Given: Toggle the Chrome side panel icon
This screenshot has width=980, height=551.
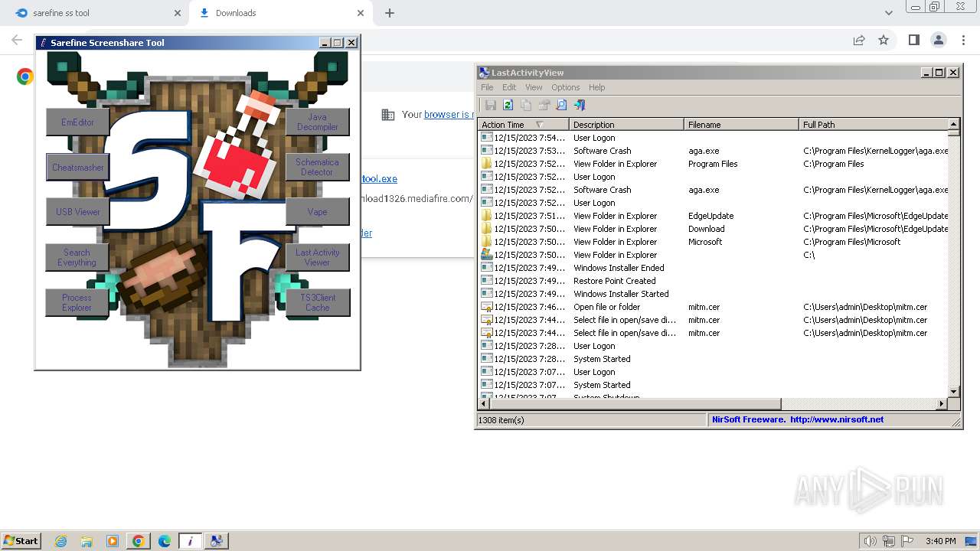Looking at the screenshot, I should click(913, 41).
